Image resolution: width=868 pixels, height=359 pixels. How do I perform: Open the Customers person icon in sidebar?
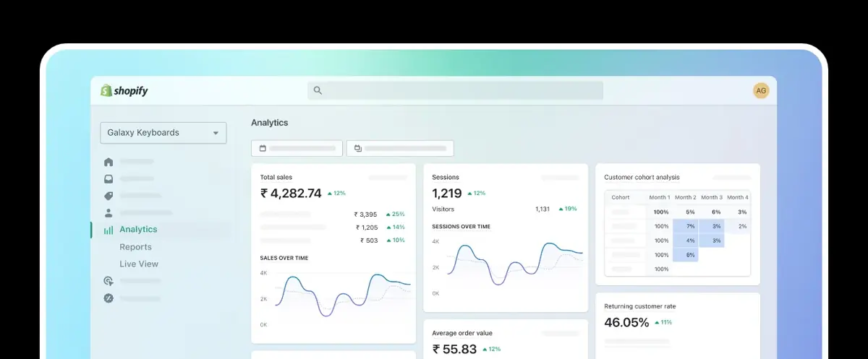109,213
